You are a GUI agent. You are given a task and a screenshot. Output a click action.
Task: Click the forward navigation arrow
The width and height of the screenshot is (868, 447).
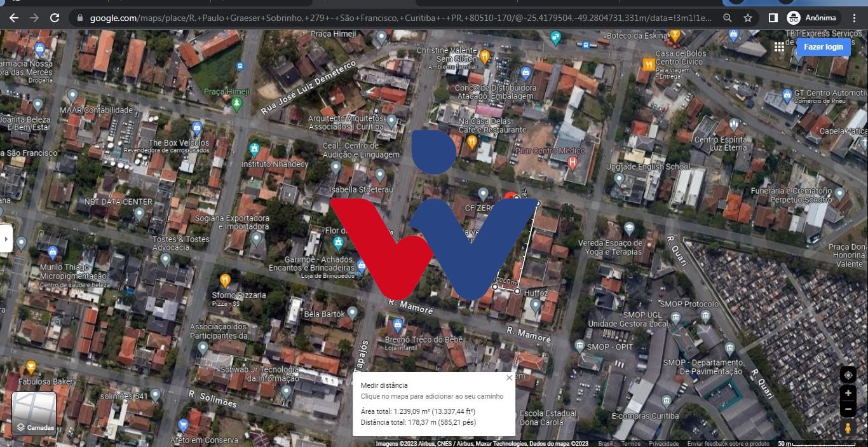pyautogui.click(x=34, y=18)
